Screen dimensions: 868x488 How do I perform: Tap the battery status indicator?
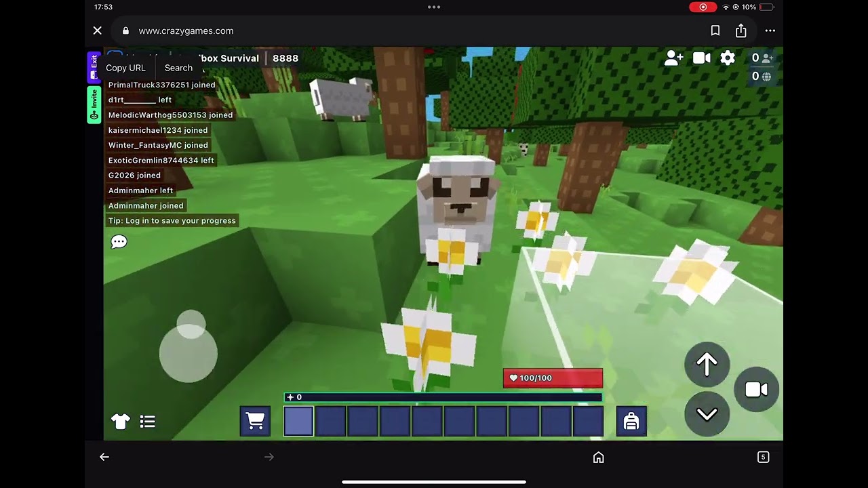coord(767,7)
